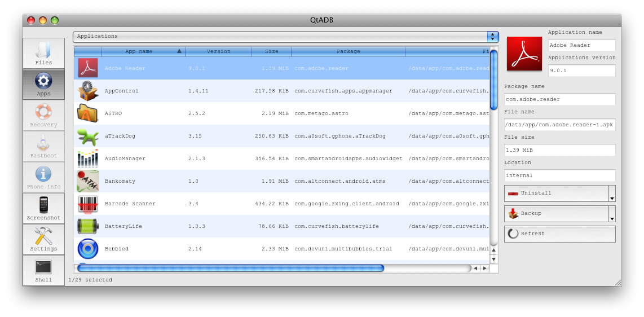Expand the Uninstall button dropdown arrow
644x317 pixels.
612,193
